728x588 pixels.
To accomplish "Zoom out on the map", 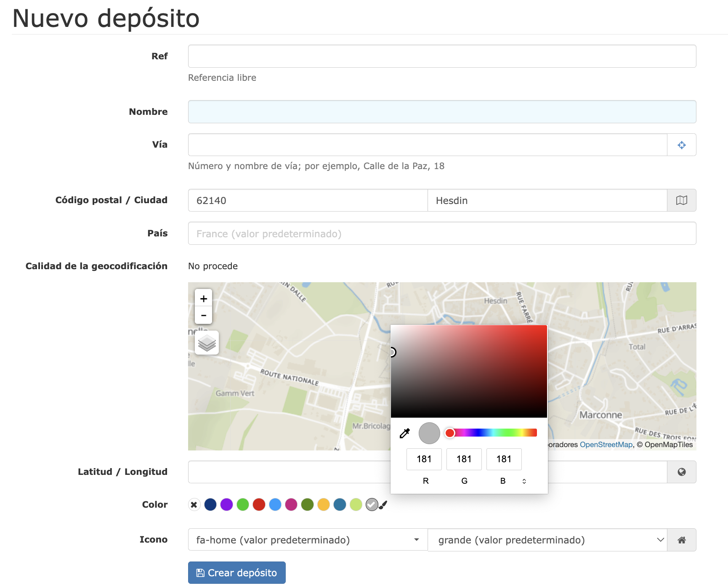I will 204,315.
